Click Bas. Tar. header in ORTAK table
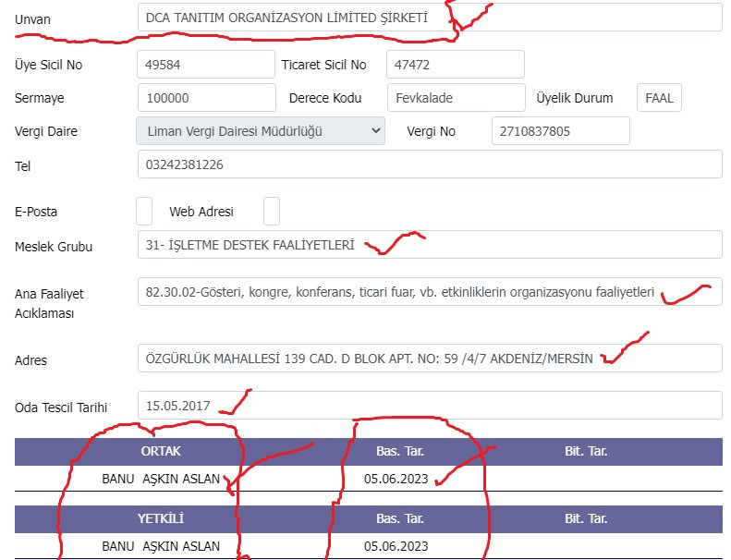The image size is (731, 560). 400,451
